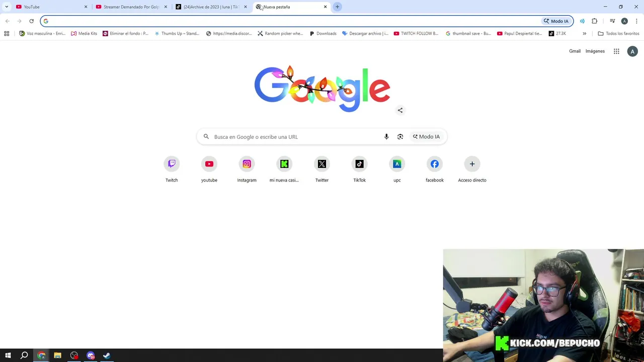The height and width of the screenshot is (362, 644).
Task: Open the Todos los favoritos folder
Action: (618, 34)
